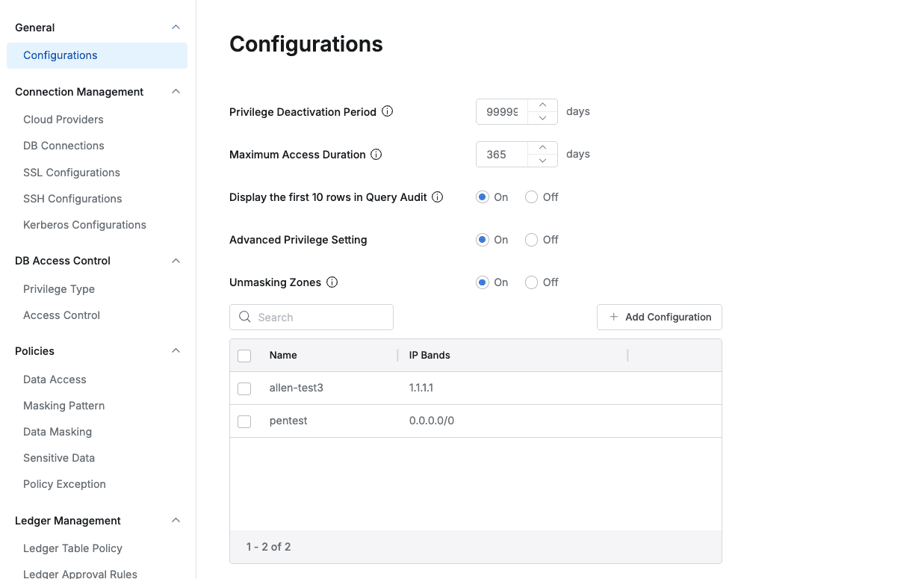924x579 pixels.
Task: Check the allen-test3 row checkbox
Action: 244,388
